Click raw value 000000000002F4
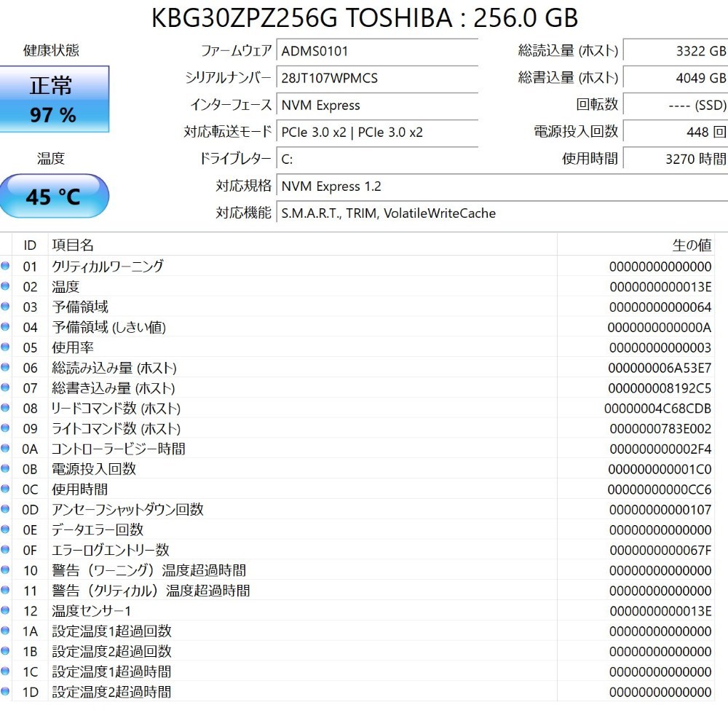 coord(661,449)
